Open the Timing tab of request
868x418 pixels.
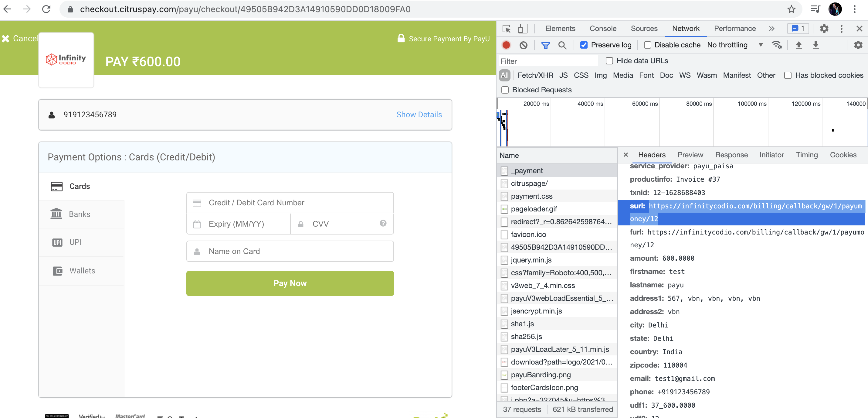[x=807, y=155]
